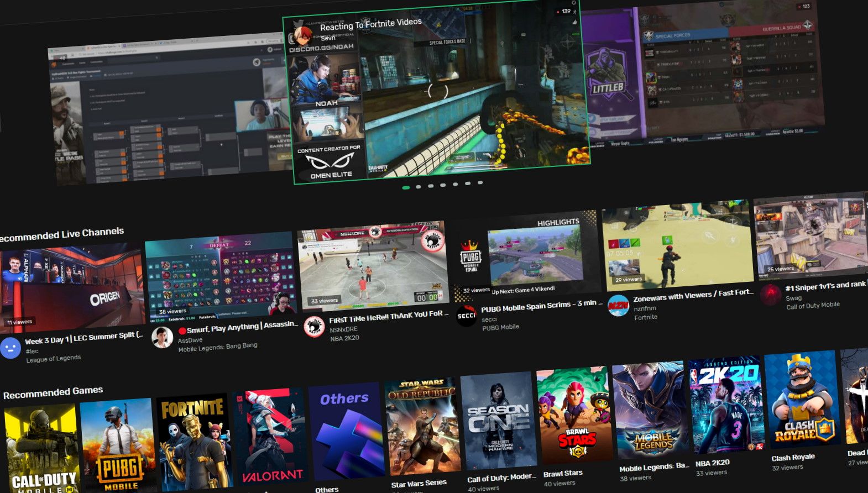The height and width of the screenshot is (493, 868).
Task: Click the Mobile Legends: Bang Bang game link
Action: point(218,347)
